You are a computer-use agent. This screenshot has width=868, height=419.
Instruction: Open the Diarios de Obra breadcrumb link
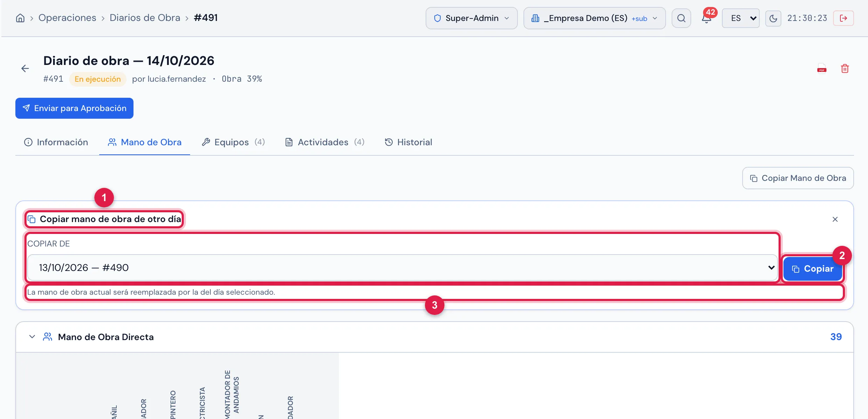[x=145, y=18]
